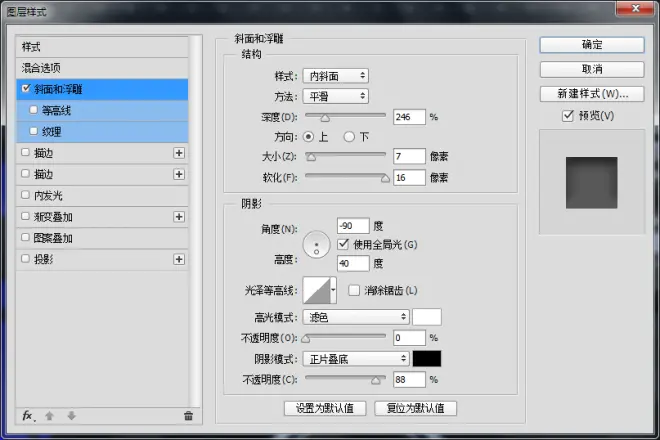
Task: Click the plus icon beside 投影
Action: point(179,259)
